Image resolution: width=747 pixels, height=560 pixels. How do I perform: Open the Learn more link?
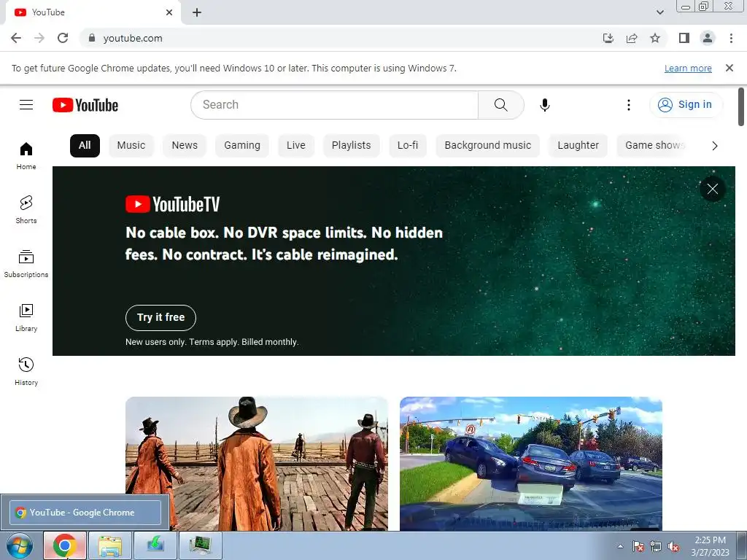pyautogui.click(x=688, y=68)
